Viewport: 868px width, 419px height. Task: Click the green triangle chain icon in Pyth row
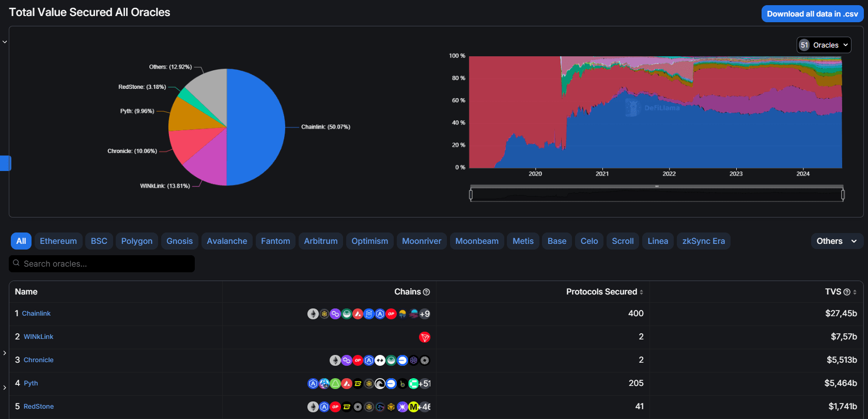335,383
